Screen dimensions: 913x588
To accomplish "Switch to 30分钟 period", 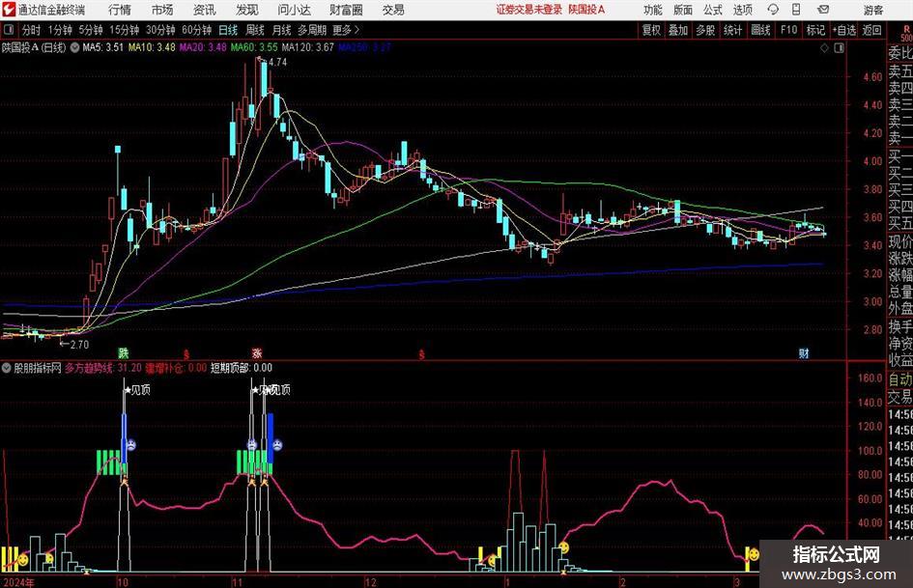I will (160, 30).
